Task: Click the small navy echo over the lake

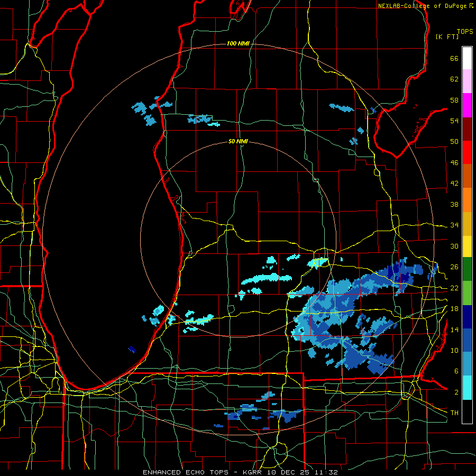Action: tap(132, 349)
